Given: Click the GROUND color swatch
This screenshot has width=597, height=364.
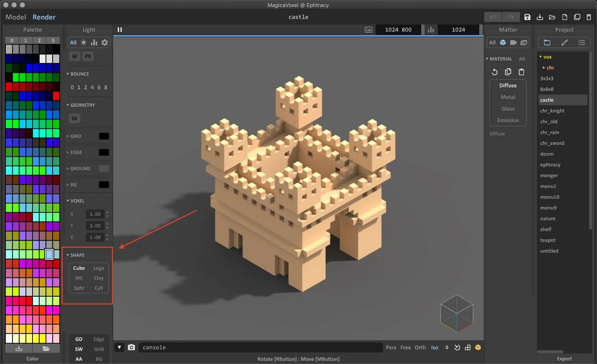Looking at the screenshot, I should (104, 168).
